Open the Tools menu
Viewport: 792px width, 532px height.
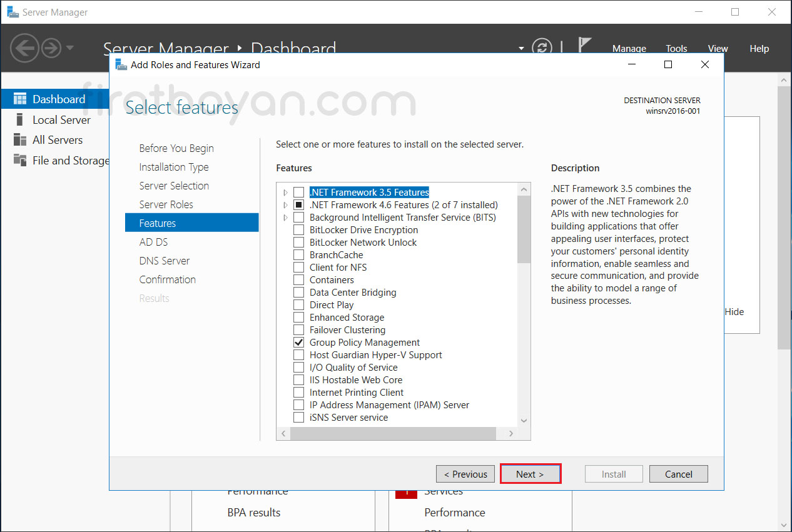(676, 48)
